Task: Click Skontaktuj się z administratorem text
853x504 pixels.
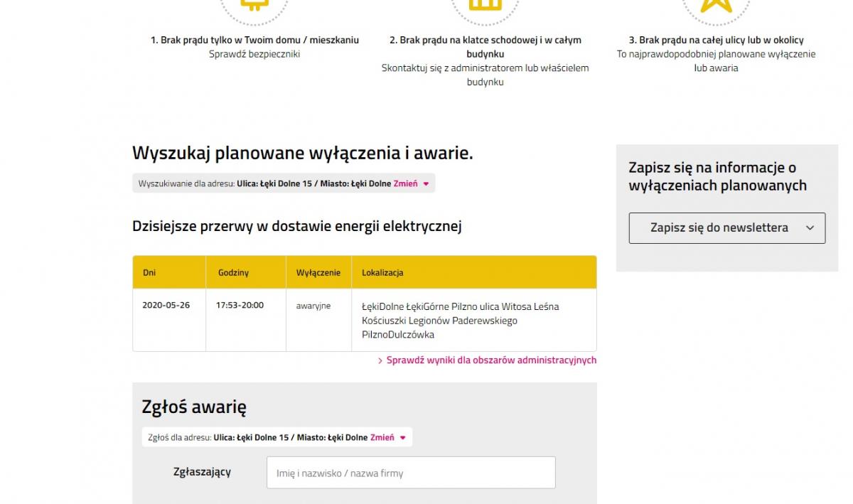Action: coord(485,75)
